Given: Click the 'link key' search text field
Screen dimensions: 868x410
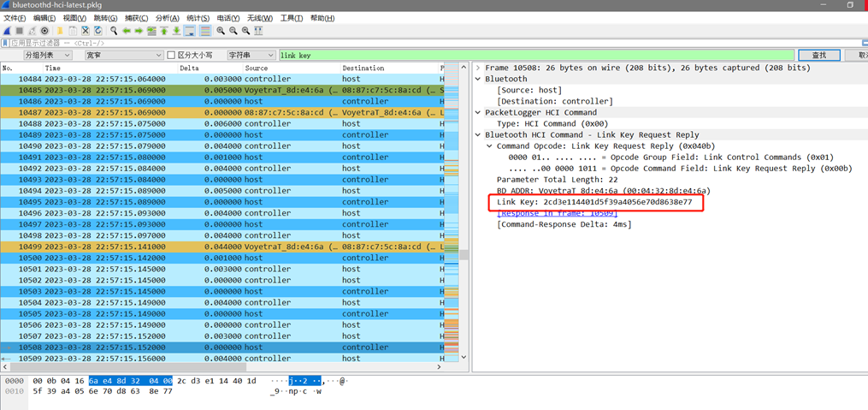Looking at the screenshot, I should (x=536, y=56).
